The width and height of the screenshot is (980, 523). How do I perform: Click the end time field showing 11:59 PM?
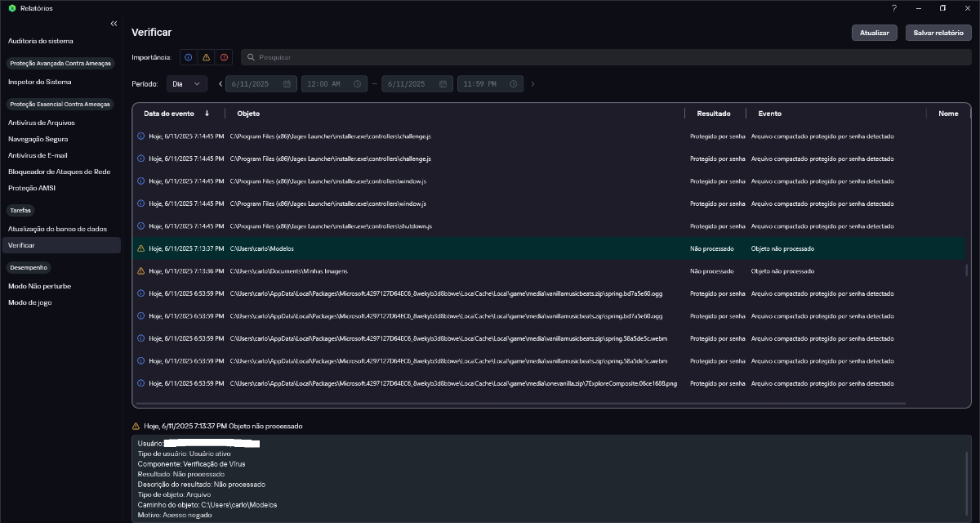(x=490, y=84)
